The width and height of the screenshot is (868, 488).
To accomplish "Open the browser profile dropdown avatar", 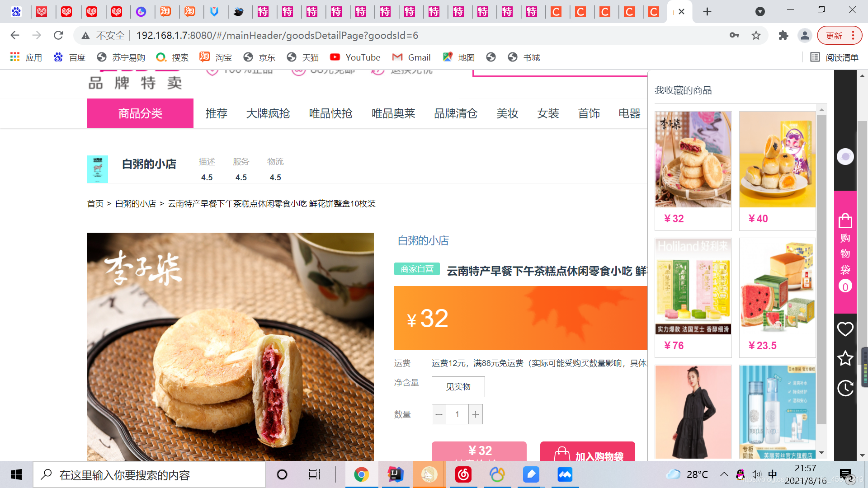I will tap(805, 35).
